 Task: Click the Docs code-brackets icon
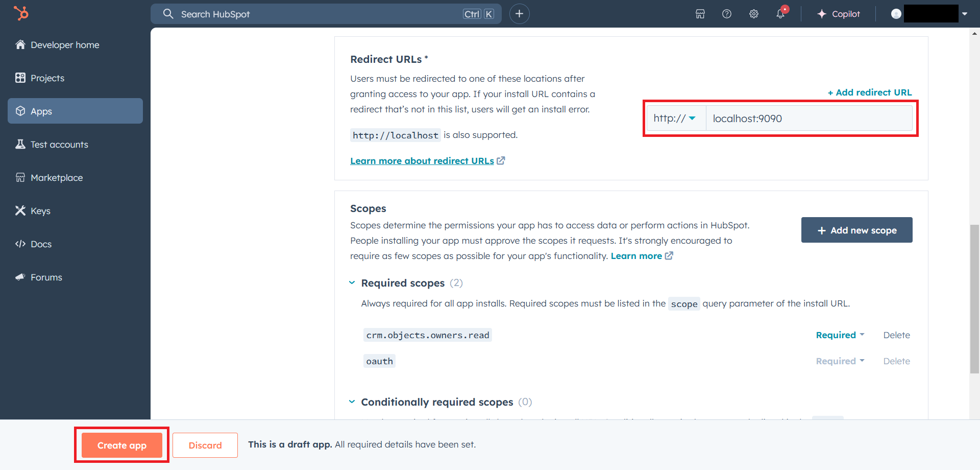click(x=20, y=244)
